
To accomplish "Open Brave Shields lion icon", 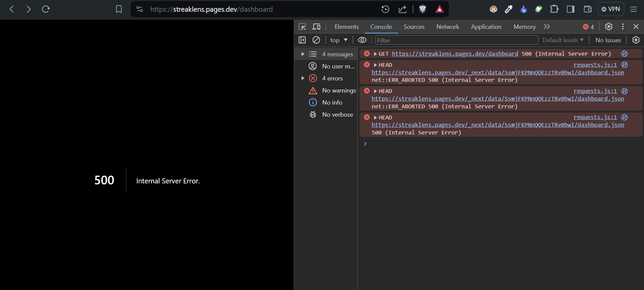I will pyautogui.click(x=423, y=9).
